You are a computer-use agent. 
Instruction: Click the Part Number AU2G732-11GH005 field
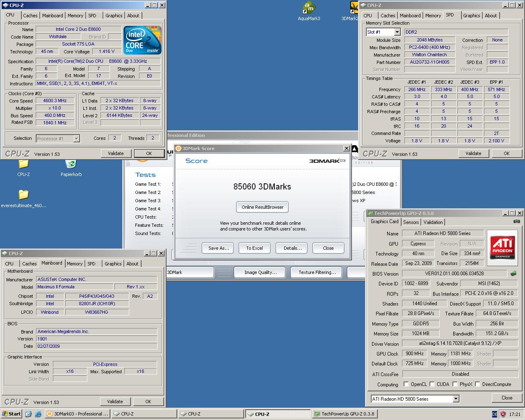[429, 62]
